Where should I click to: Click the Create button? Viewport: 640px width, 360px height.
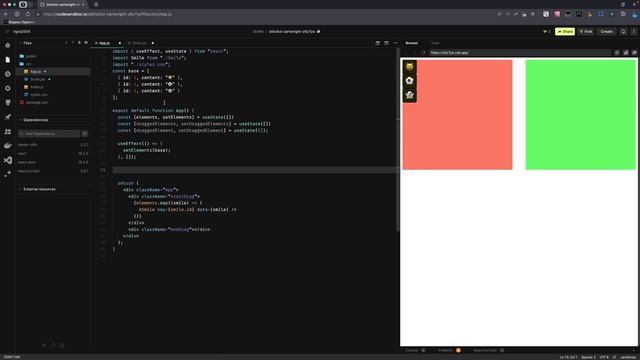[607, 31]
